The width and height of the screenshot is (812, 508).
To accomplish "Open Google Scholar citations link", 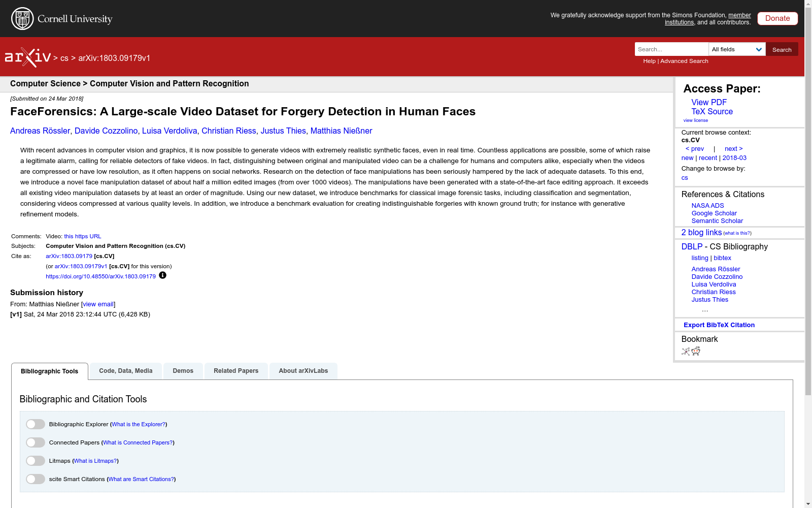I will click(x=714, y=213).
